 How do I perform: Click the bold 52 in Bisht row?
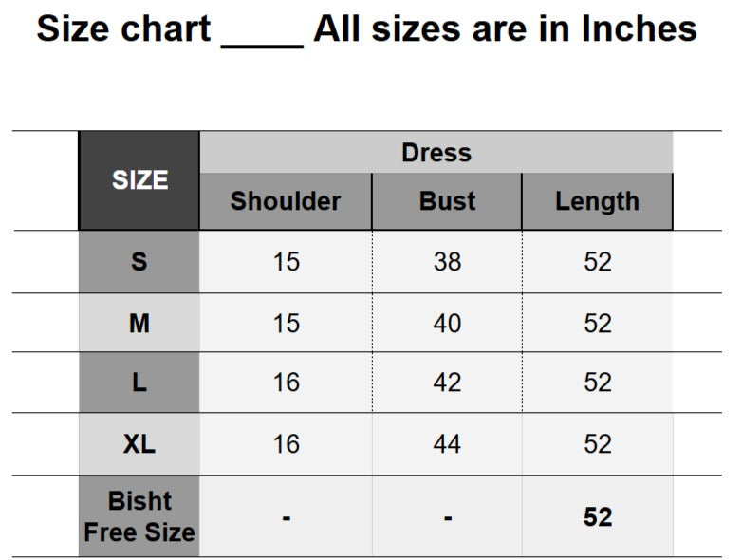coord(598,517)
